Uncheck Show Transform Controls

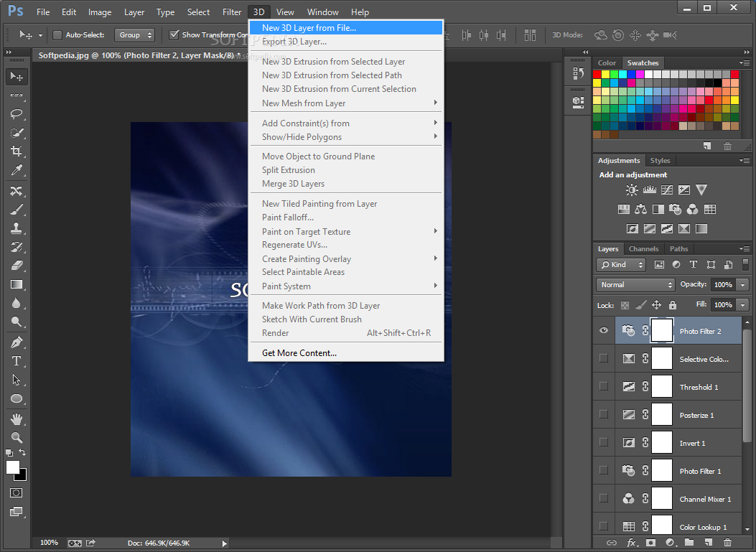pyautogui.click(x=174, y=34)
